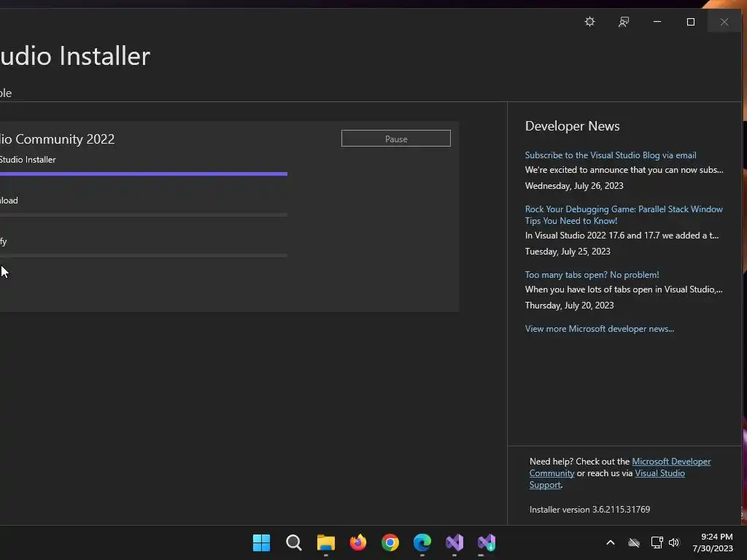Minimize the Visual Studio Installer window

pyautogui.click(x=657, y=22)
